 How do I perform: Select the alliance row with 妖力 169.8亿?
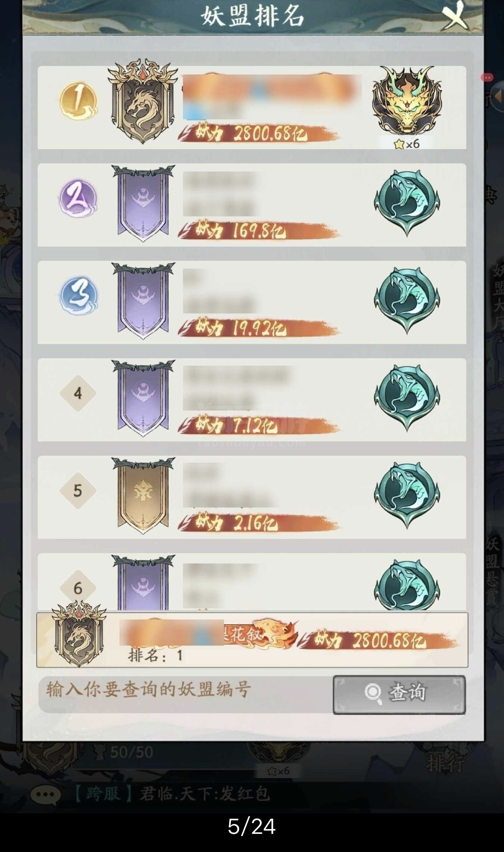point(252,205)
